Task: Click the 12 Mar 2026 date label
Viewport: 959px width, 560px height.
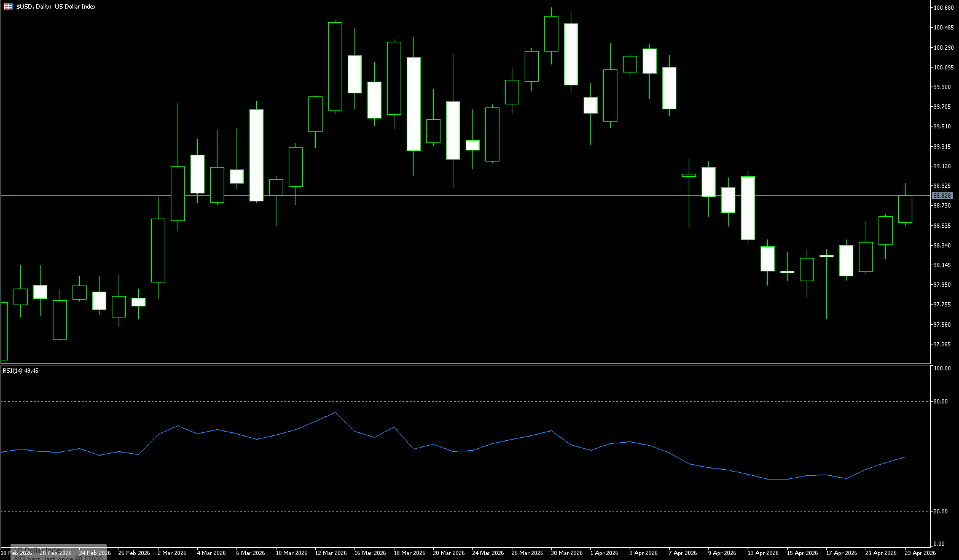Action: click(x=331, y=553)
